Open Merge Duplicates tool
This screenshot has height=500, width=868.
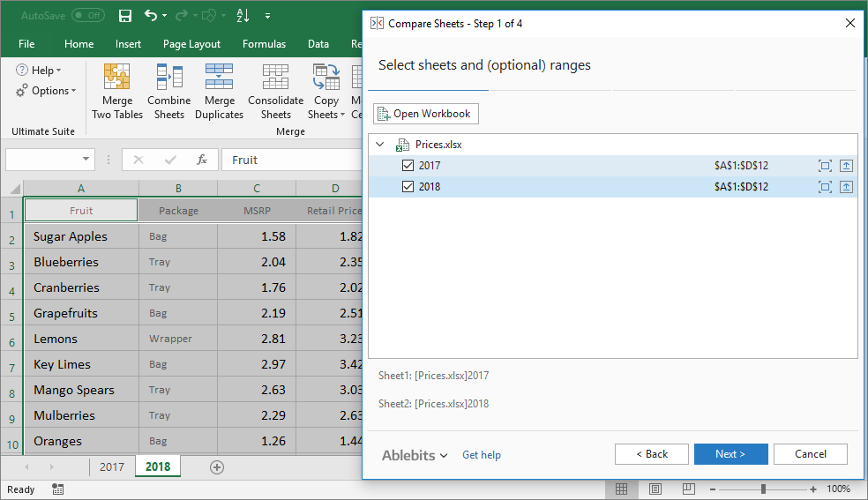(x=220, y=92)
